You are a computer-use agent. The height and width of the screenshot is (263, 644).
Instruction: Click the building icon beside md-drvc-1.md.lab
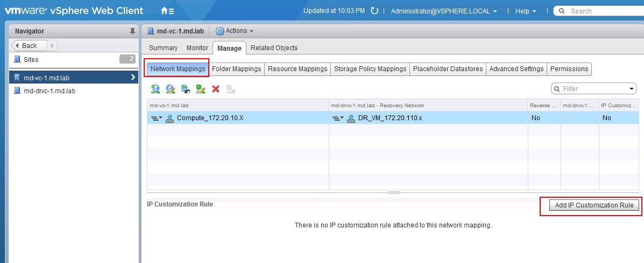(x=17, y=91)
